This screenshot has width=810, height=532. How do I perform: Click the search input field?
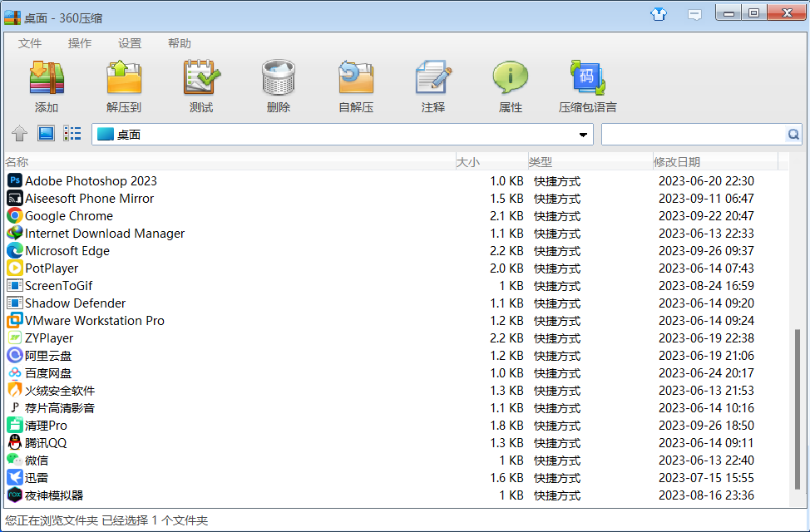[694, 135]
